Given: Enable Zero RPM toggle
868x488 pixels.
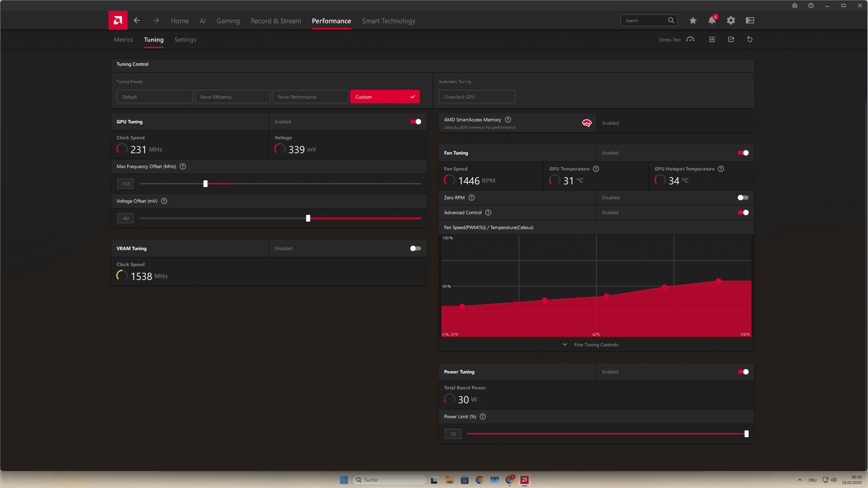Looking at the screenshot, I should pos(743,198).
